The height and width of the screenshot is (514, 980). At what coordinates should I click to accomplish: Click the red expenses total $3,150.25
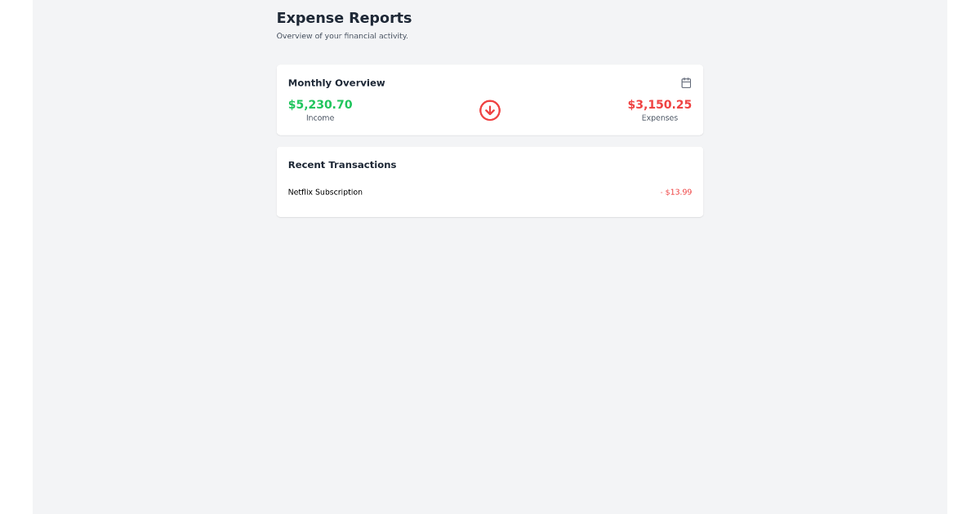click(x=659, y=104)
